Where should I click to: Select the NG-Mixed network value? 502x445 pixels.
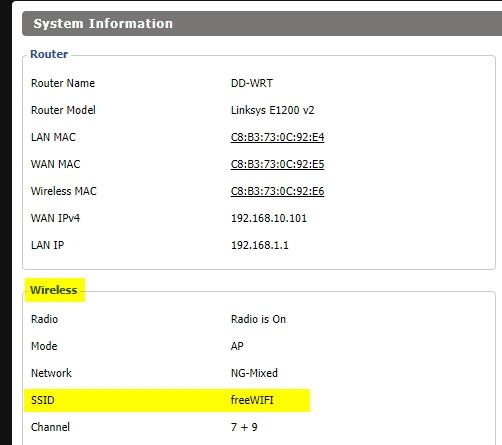point(254,373)
